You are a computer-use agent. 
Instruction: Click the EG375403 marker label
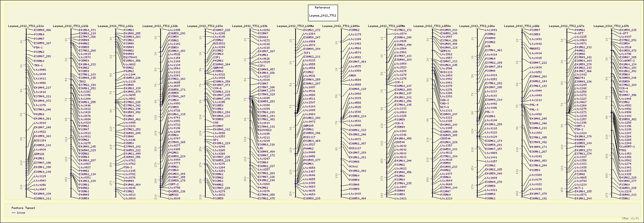coord(130,58)
